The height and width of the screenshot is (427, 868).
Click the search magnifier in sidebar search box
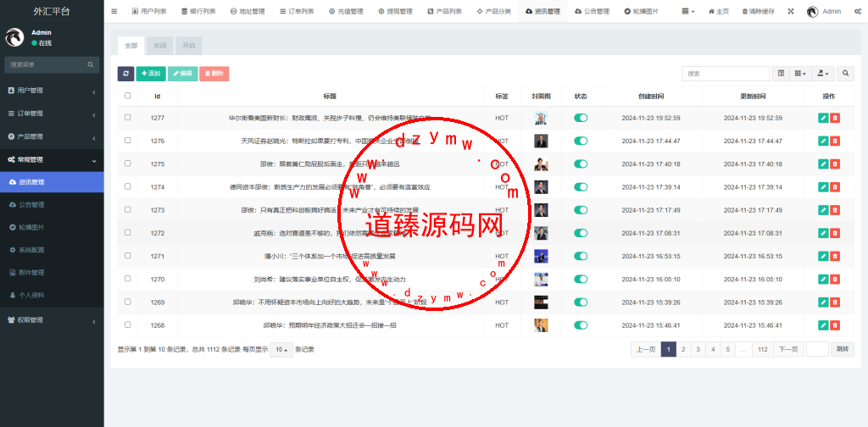click(90, 64)
